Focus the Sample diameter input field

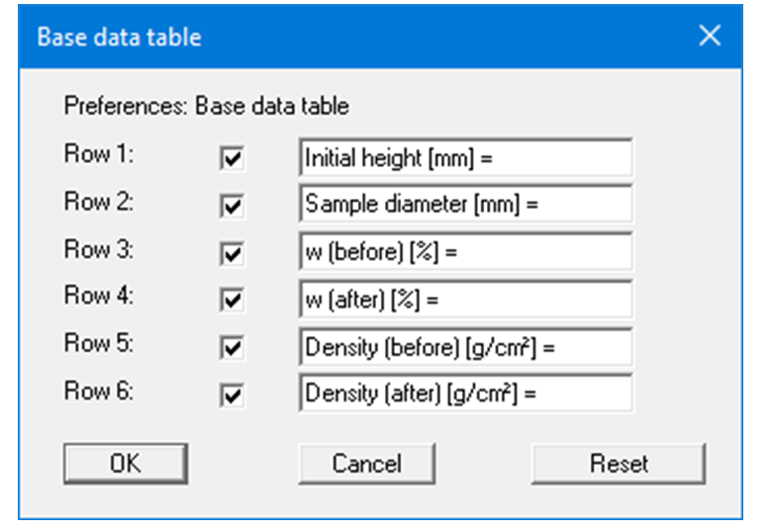465,205
